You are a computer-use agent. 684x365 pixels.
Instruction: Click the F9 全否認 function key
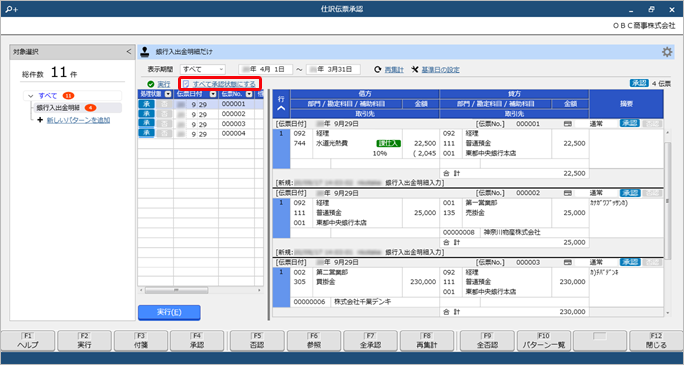point(487,341)
